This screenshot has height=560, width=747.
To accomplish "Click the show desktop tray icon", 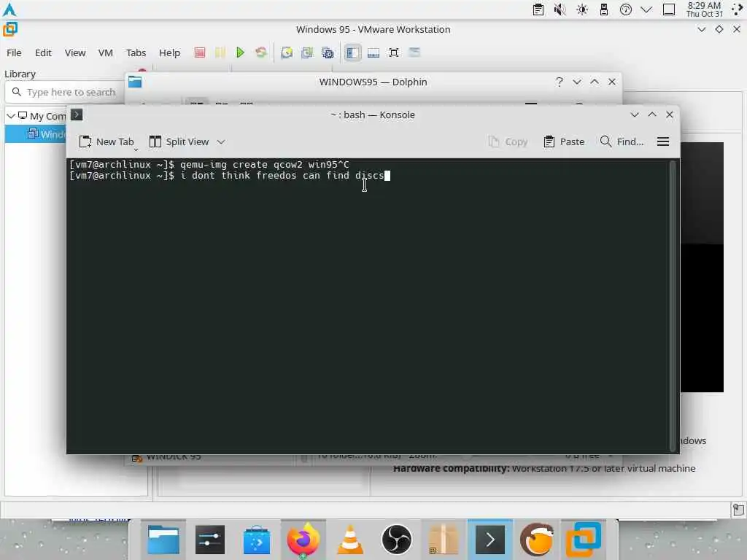I will (669, 9).
